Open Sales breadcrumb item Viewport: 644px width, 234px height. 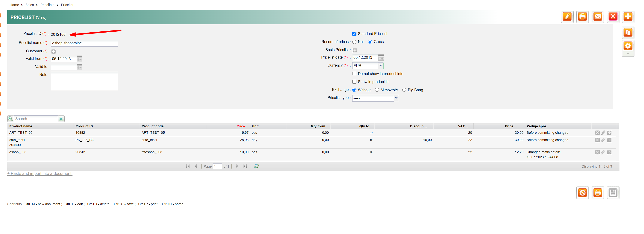pyautogui.click(x=30, y=5)
